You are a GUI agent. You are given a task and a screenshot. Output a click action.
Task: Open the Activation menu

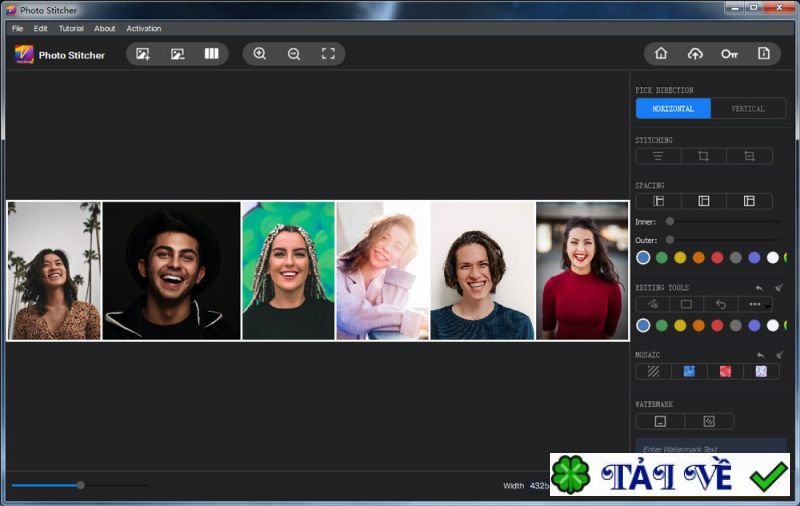(x=144, y=28)
